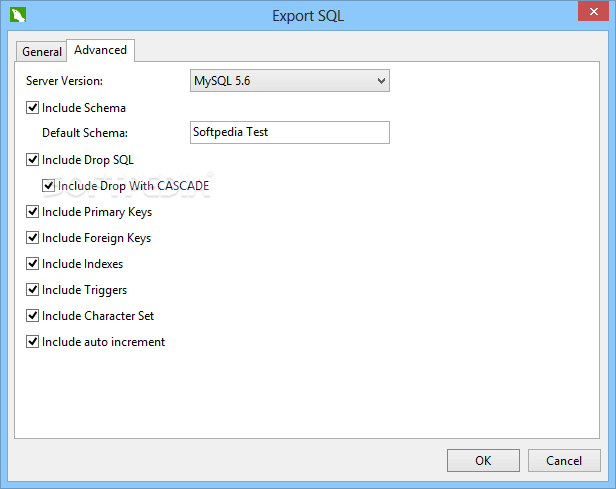Toggle the Include Foreign Keys checkbox
This screenshot has height=489, width=616.
(x=33, y=238)
